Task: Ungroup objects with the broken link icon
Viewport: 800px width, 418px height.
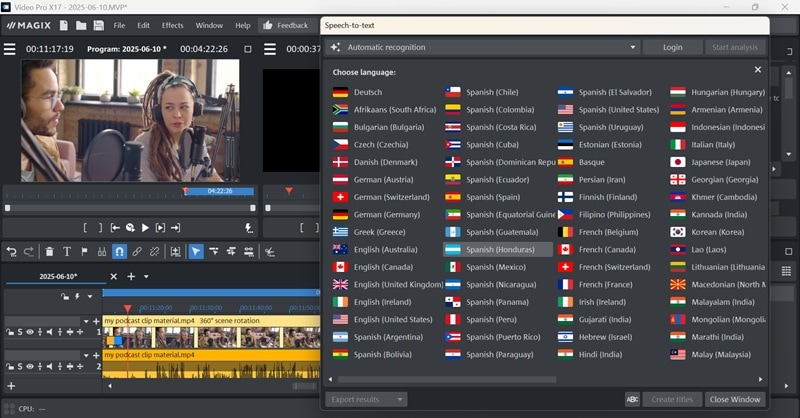Action: click(154, 251)
